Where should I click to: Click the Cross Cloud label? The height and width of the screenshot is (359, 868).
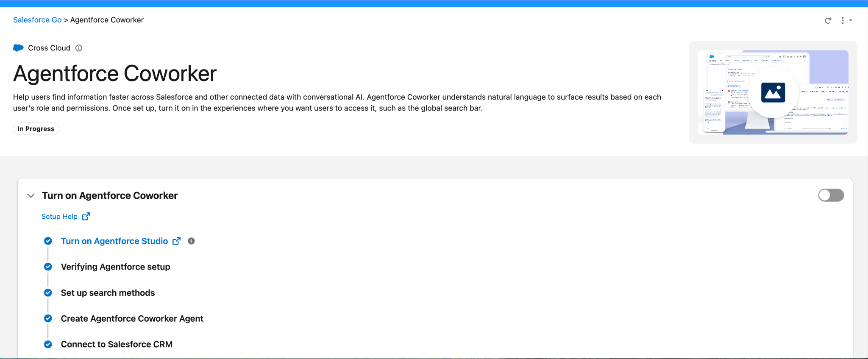49,48
